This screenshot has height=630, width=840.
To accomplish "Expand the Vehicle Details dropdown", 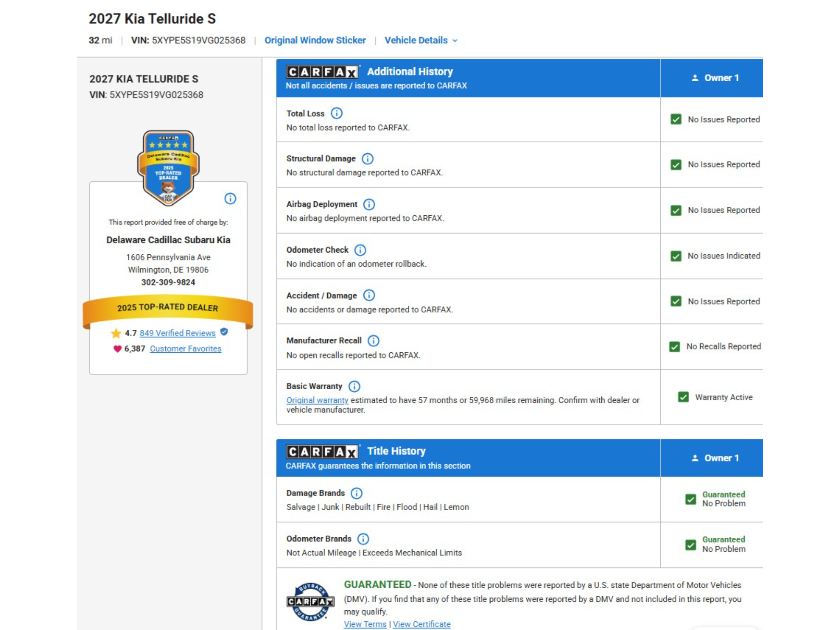I will pos(421,40).
